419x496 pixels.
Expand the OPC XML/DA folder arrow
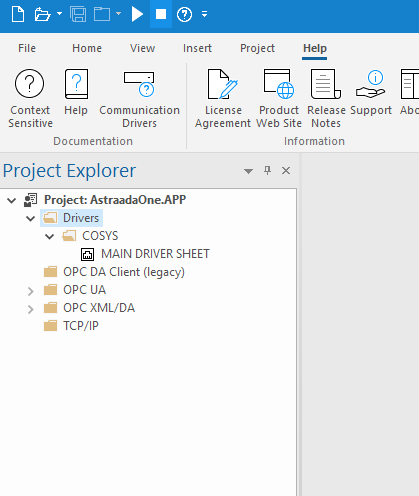tap(31, 309)
